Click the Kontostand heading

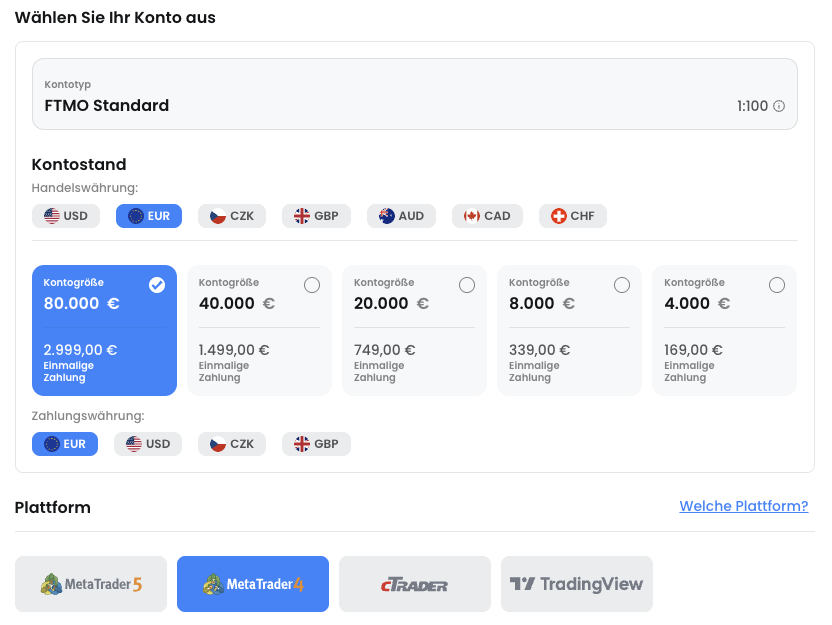[79, 164]
